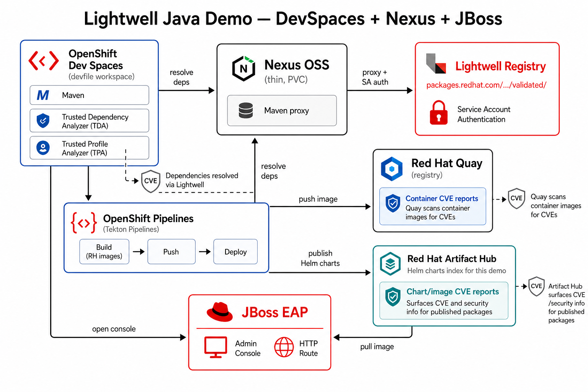Click Dependencies resolved via Lightwell text

pyautogui.click(x=202, y=180)
